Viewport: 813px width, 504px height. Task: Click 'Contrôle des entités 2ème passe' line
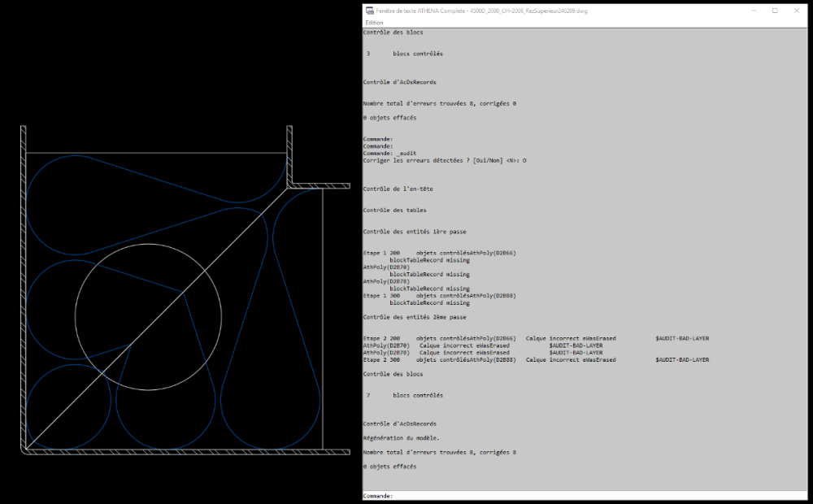tap(415, 317)
